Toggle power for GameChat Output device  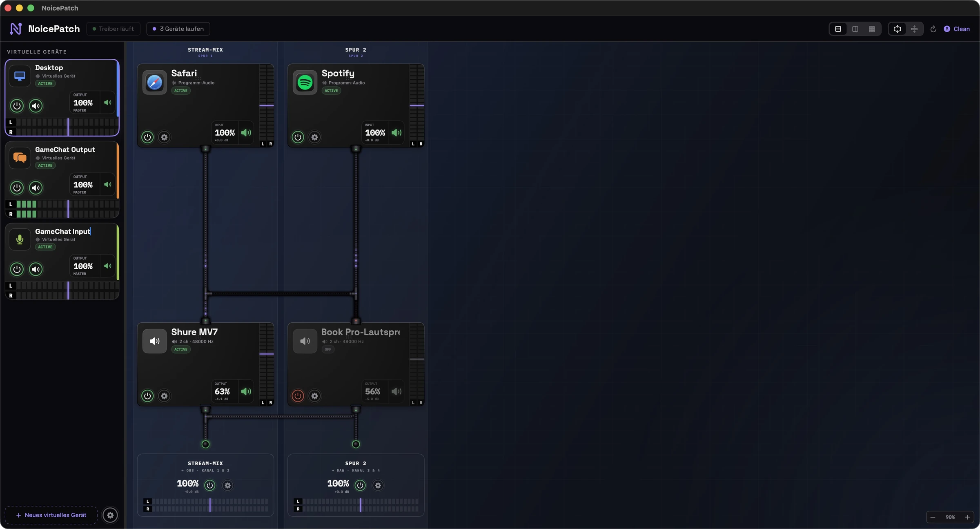pos(17,188)
